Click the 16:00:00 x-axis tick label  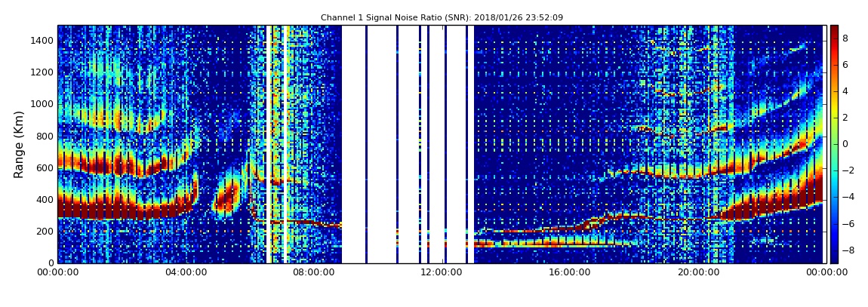pyautogui.click(x=568, y=272)
